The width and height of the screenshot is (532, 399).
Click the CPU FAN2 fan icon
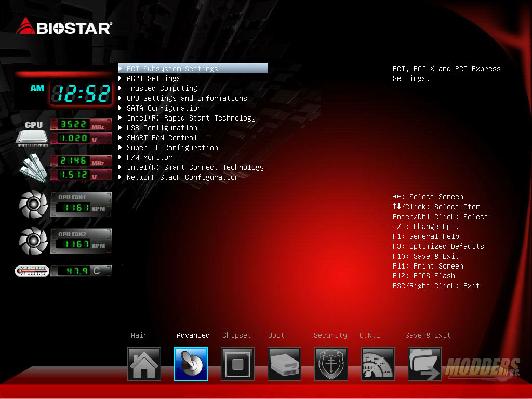(33, 241)
